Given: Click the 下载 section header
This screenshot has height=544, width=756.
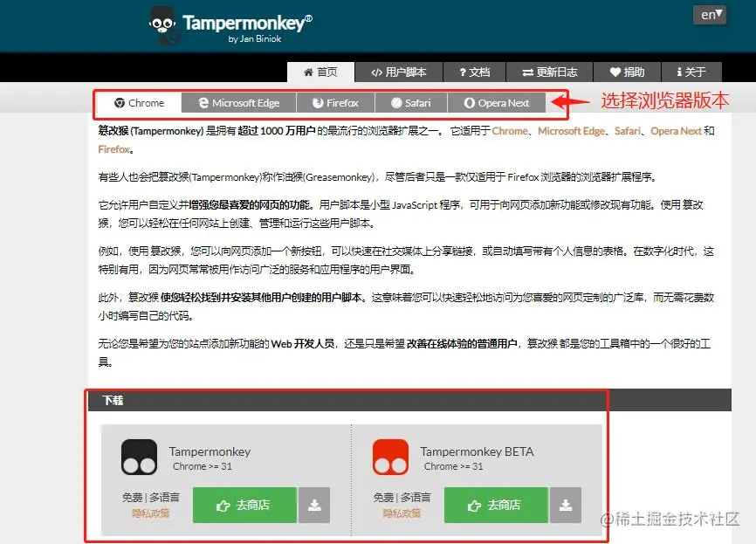Looking at the screenshot, I should 409,400.
